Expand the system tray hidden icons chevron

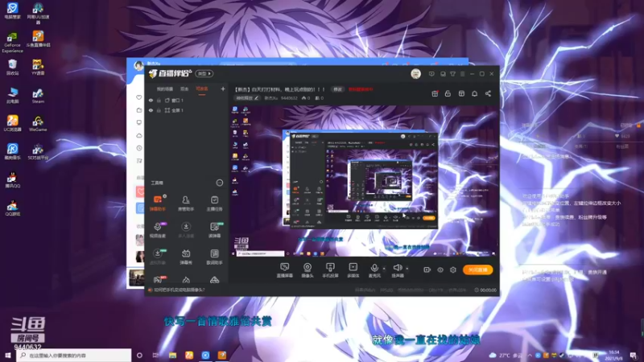pyautogui.click(x=530, y=355)
